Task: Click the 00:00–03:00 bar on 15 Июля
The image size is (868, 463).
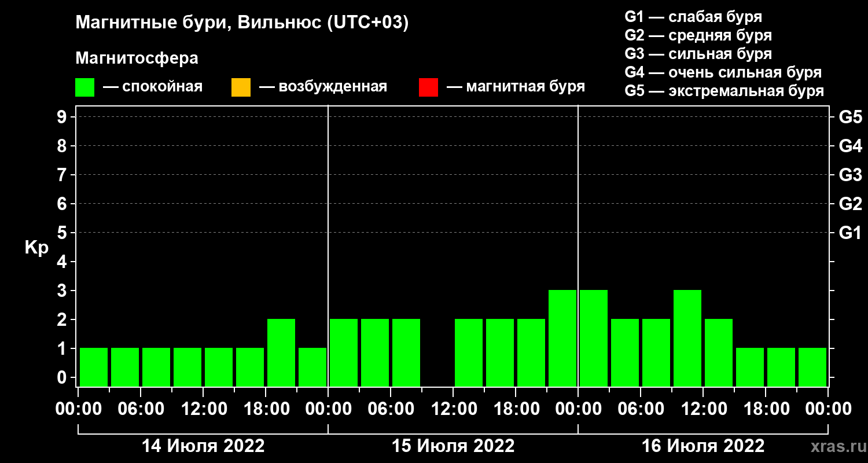Action: [x=344, y=352]
